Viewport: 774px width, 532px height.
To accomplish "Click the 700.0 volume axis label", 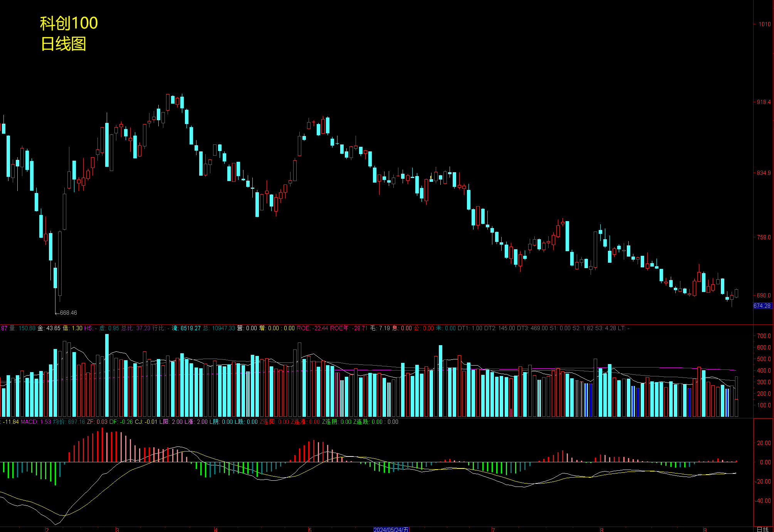I will click(764, 336).
